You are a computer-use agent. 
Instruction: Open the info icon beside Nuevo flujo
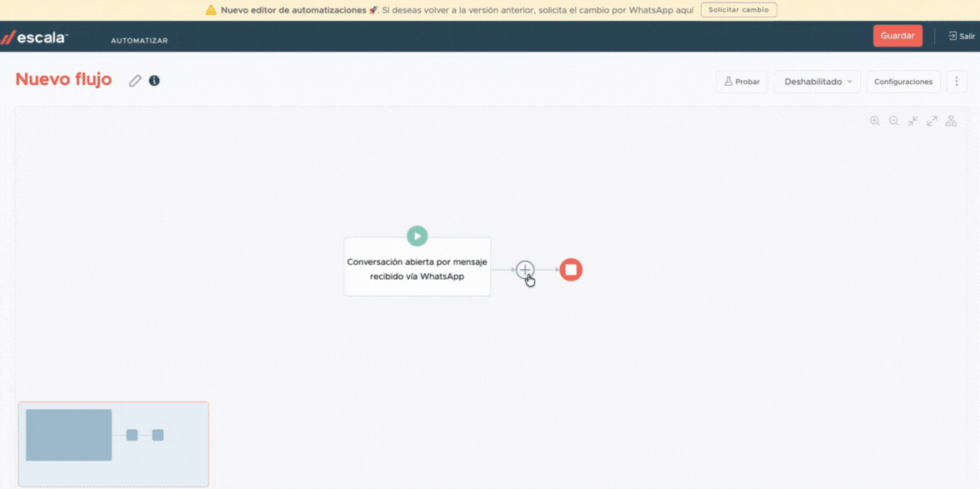tap(154, 81)
